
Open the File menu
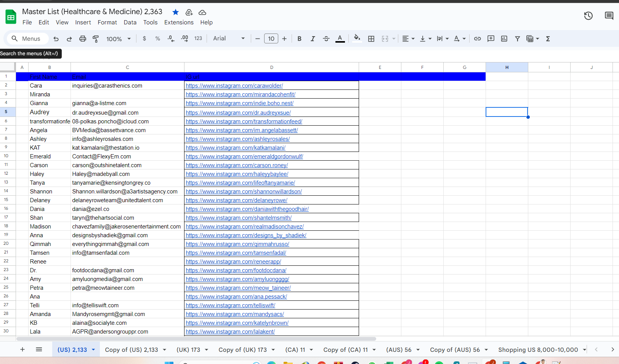coord(27,22)
